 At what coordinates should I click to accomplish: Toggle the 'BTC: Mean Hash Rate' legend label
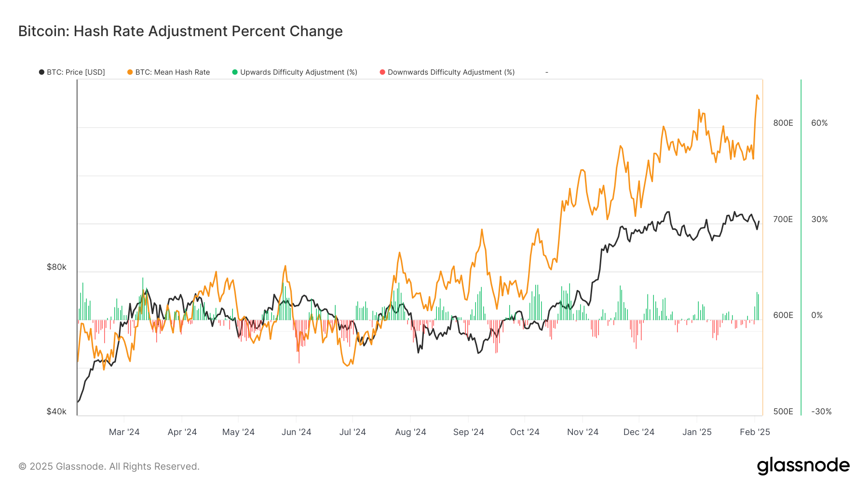(x=172, y=72)
